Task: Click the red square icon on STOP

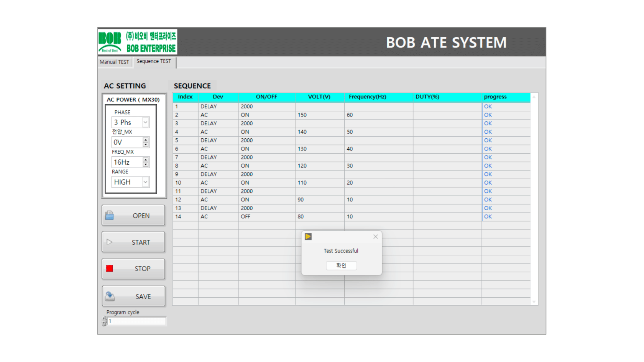Action: 110,269
